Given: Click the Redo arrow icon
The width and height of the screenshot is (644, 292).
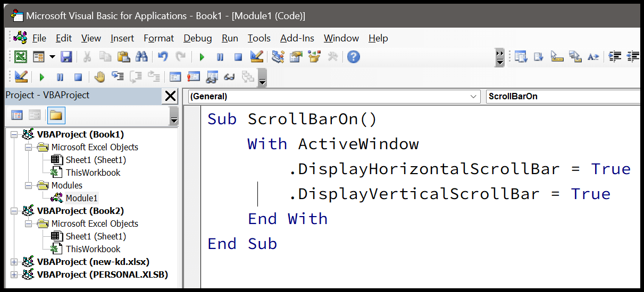Looking at the screenshot, I should [181, 57].
